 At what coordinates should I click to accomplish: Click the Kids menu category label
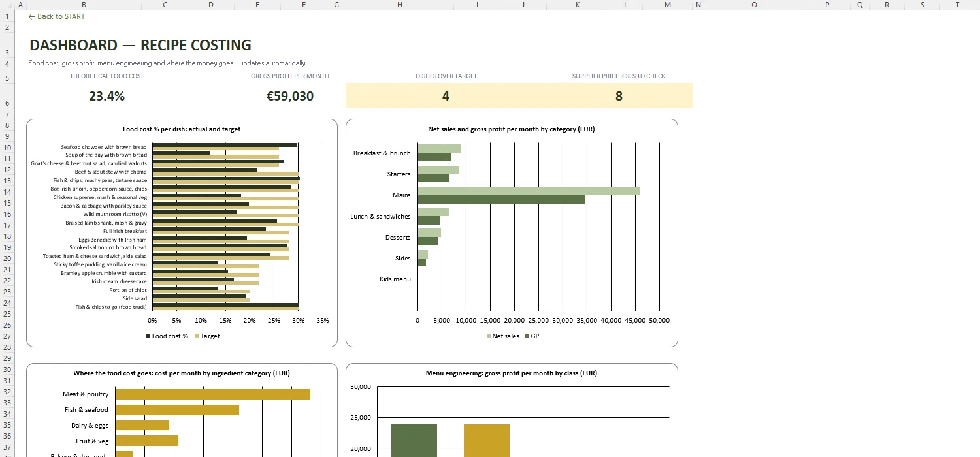pyautogui.click(x=395, y=279)
